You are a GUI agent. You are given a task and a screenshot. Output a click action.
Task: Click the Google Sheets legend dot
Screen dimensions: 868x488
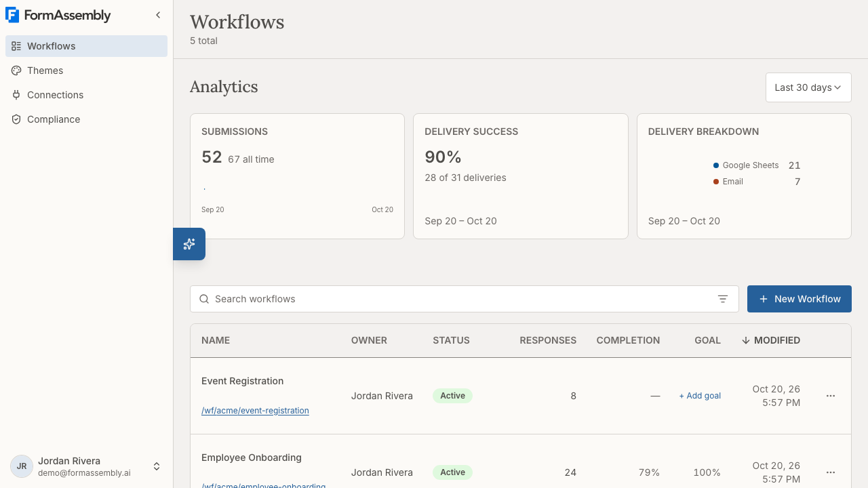tap(716, 165)
